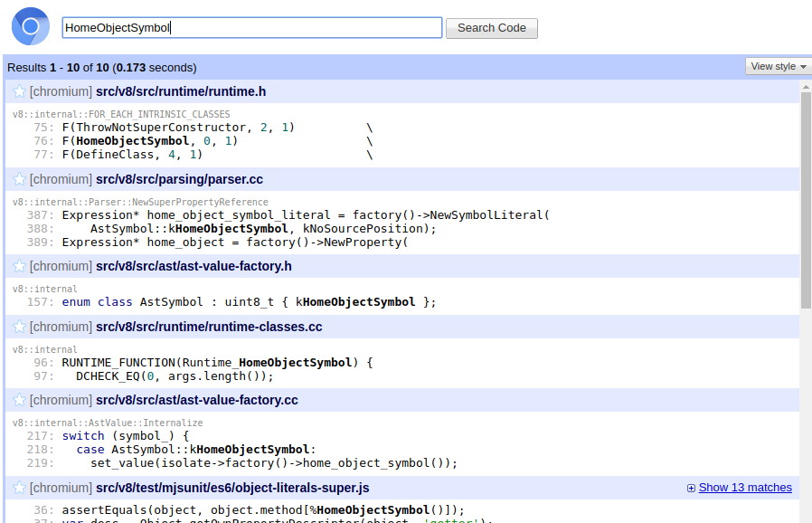
Task: Open the View style dropdown
Action: click(778, 66)
